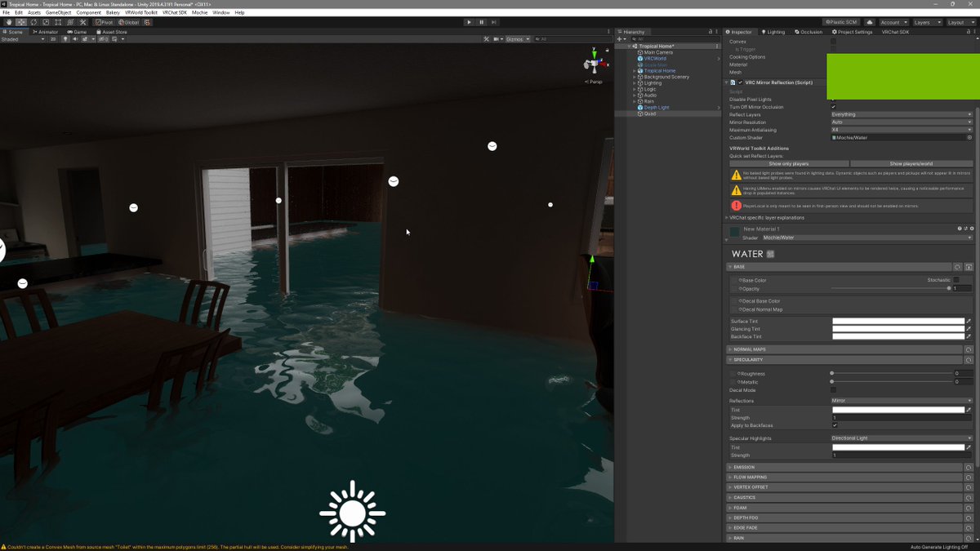980x551 pixels.
Task: Select the Rotate tool
Action: coord(33,22)
